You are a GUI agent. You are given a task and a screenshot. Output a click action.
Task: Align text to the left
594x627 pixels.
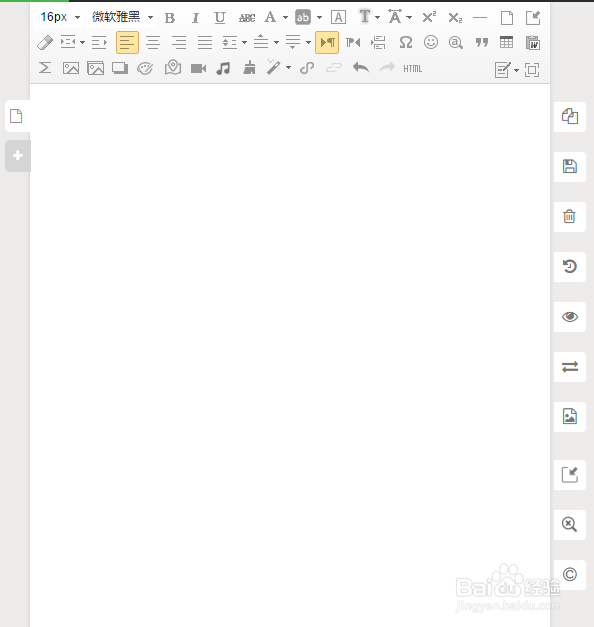coord(127,42)
